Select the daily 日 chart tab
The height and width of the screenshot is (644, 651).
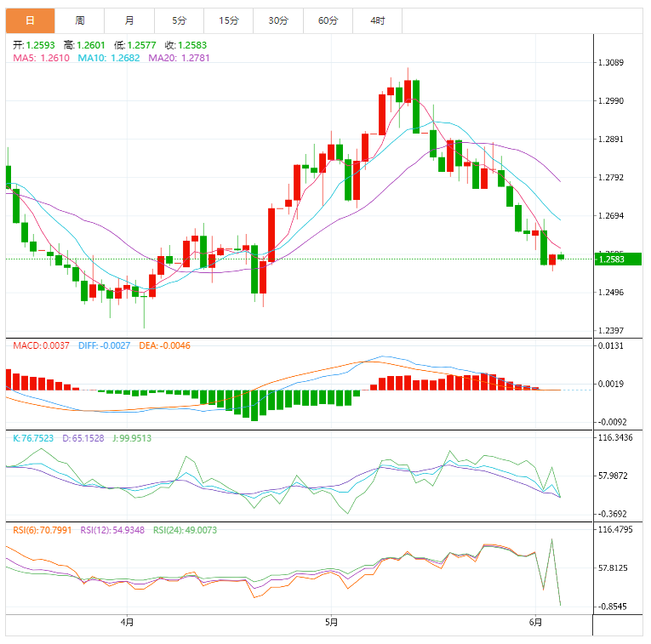(x=30, y=20)
